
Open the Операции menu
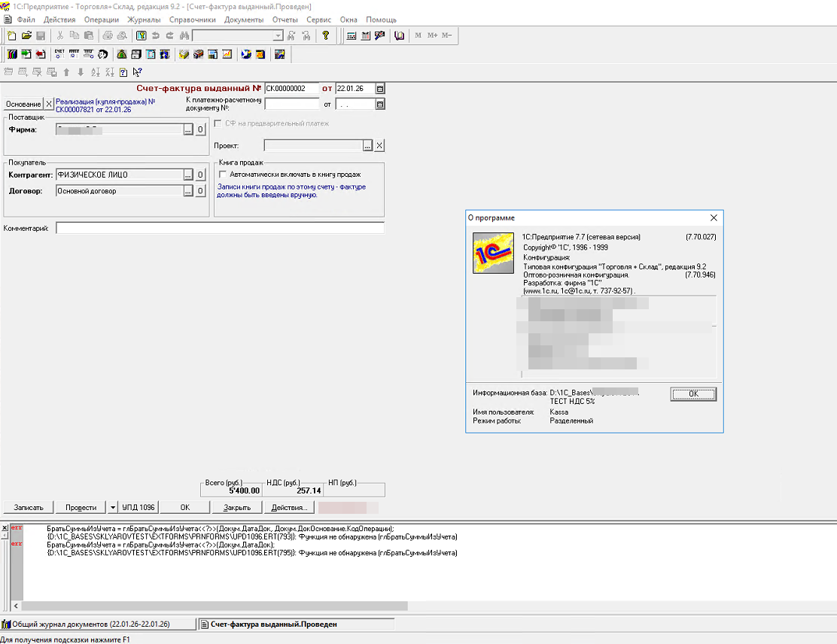point(102,20)
